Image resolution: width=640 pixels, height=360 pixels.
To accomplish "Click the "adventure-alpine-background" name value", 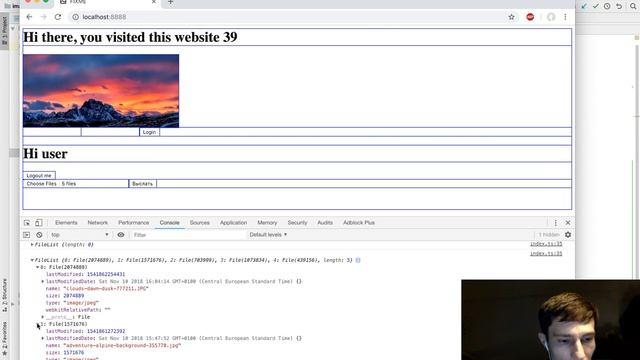I will [x=122, y=345].
